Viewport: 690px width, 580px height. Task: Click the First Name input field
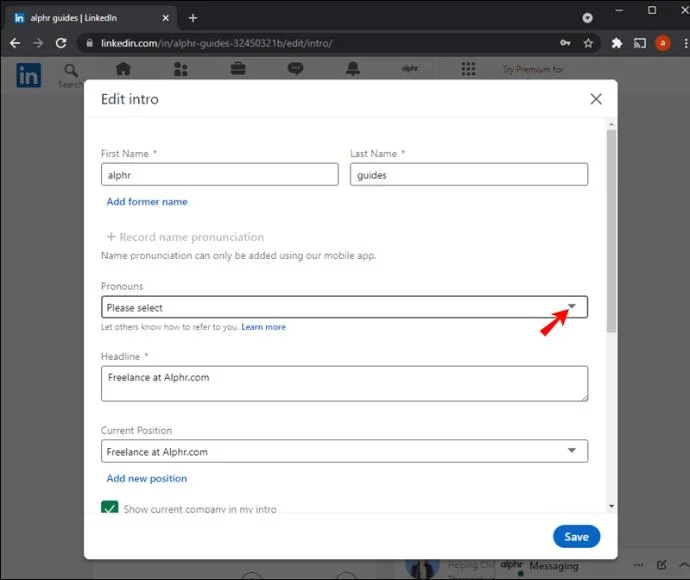[x=220, y=174]
